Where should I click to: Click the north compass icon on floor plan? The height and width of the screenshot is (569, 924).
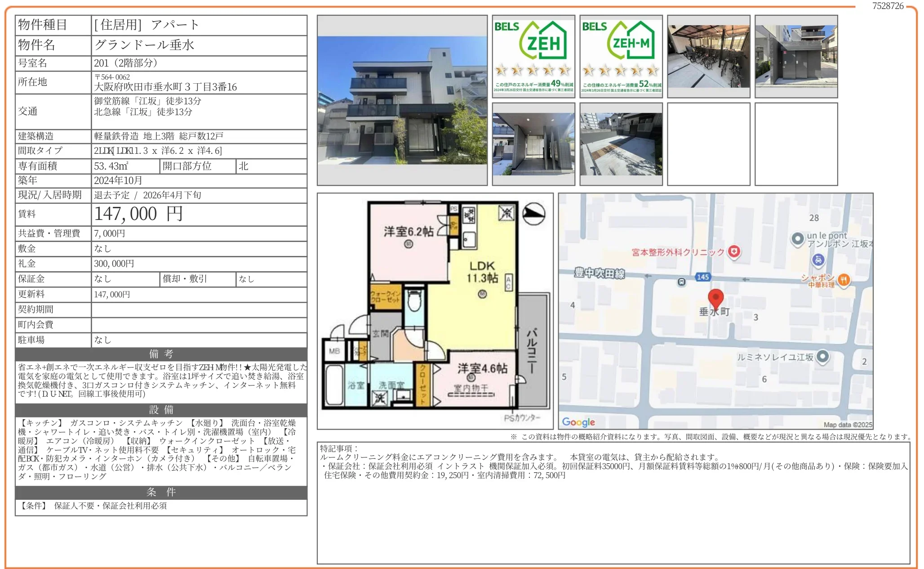pos(533,214)
